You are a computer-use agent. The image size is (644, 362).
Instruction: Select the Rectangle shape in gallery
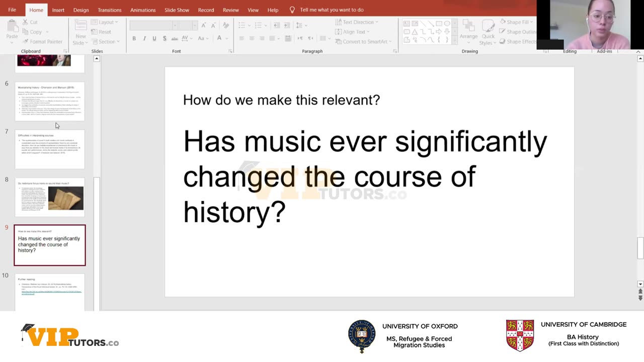(x=439, y=24)
